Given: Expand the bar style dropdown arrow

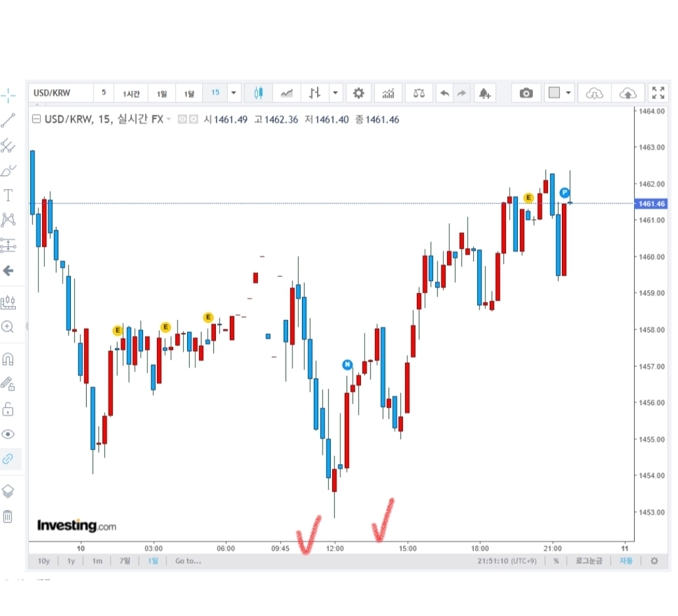Looking at the screenshot, I should pyautogui.click(x=336, y=93).
